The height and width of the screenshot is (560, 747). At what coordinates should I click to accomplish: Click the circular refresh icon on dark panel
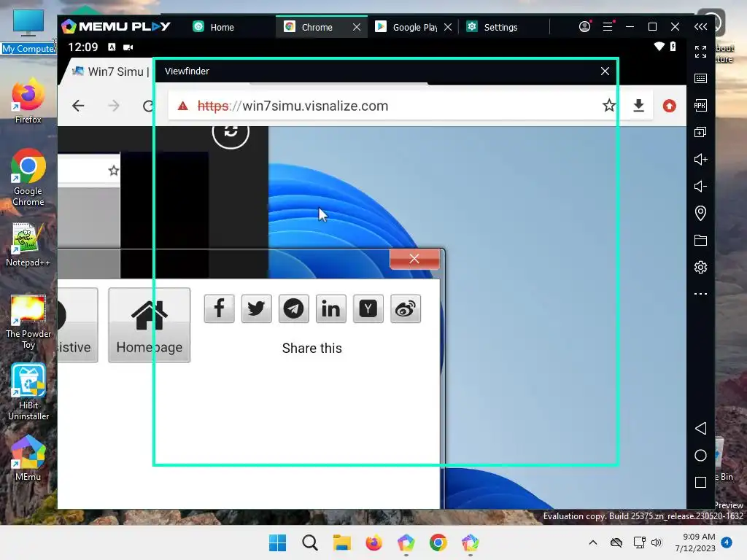click(x=231, y=131)
